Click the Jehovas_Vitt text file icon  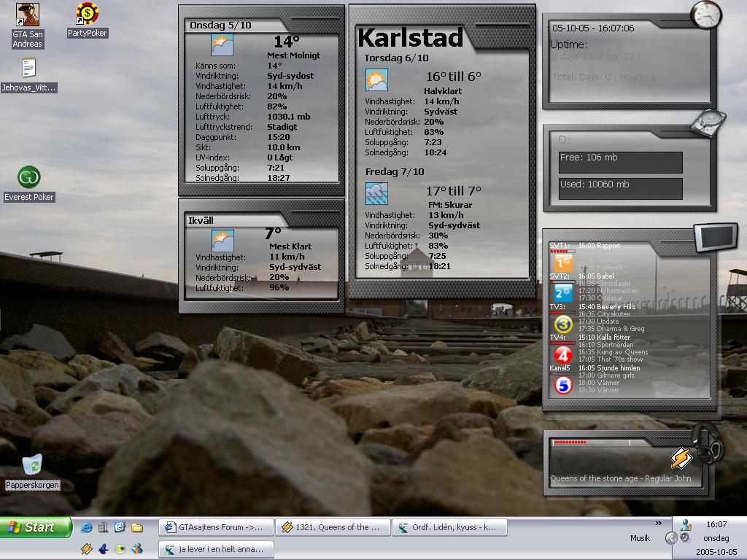28,69
